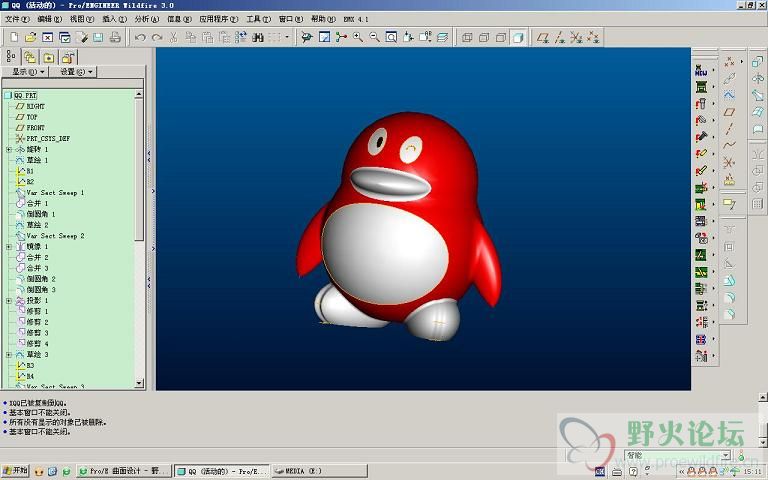This screenshot has width=768, height=480.
Task: Open the 智能 selection filter dropdown
Action: [726, 456]
